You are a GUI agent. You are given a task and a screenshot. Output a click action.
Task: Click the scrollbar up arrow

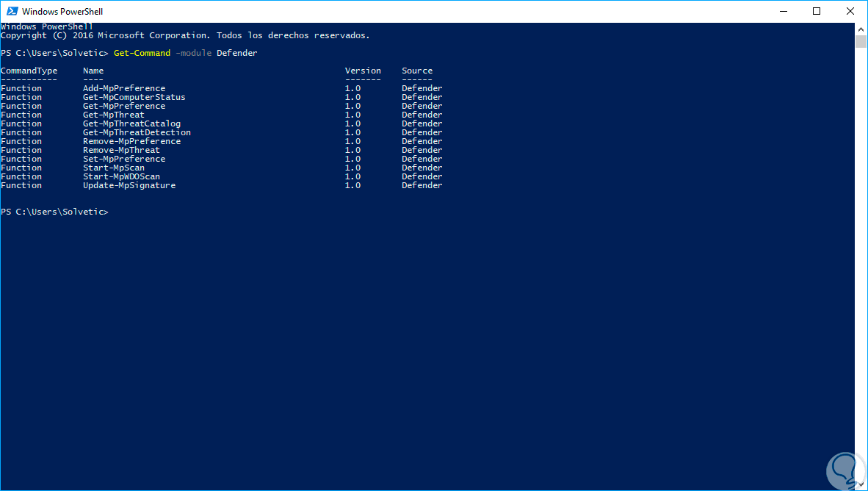861,29
